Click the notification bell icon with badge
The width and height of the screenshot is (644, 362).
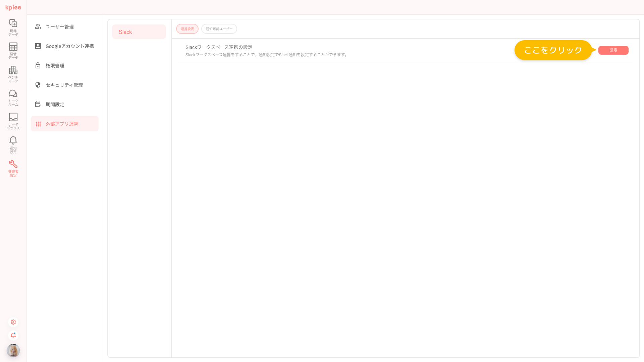(x=13, y=336)
